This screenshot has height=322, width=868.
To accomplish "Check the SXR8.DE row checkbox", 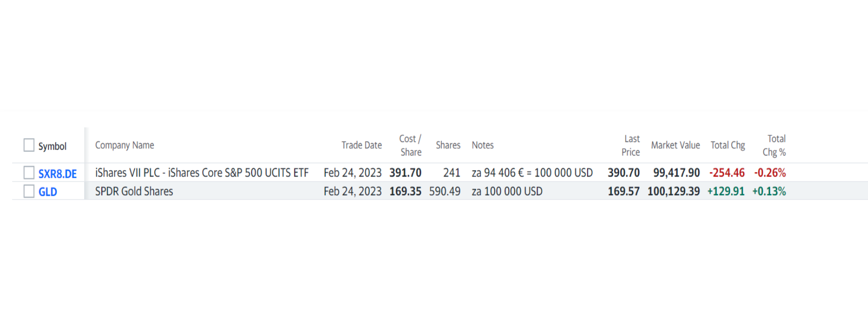I will click(29, 173).
